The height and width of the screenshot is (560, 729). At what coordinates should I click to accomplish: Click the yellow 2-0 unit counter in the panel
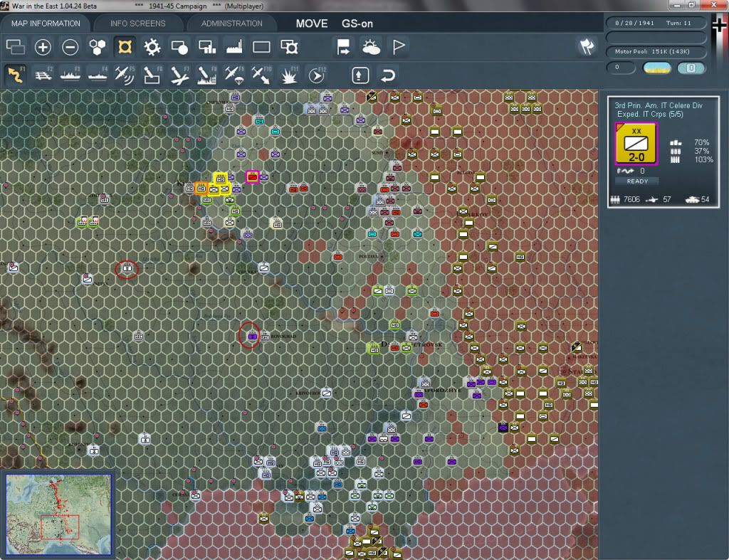(636, 144)
